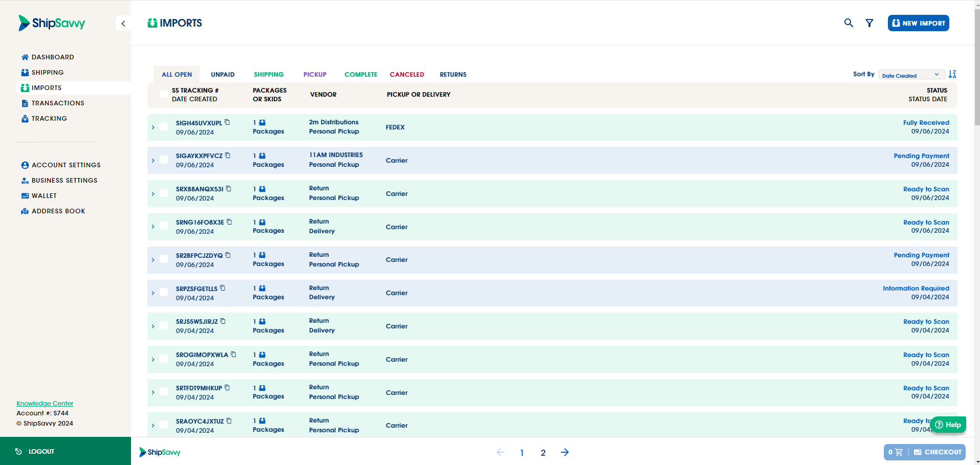Select checkbox for SRX88ANQX53I
Viewport: 980px width, 465px height.
(x=164, y=193)
